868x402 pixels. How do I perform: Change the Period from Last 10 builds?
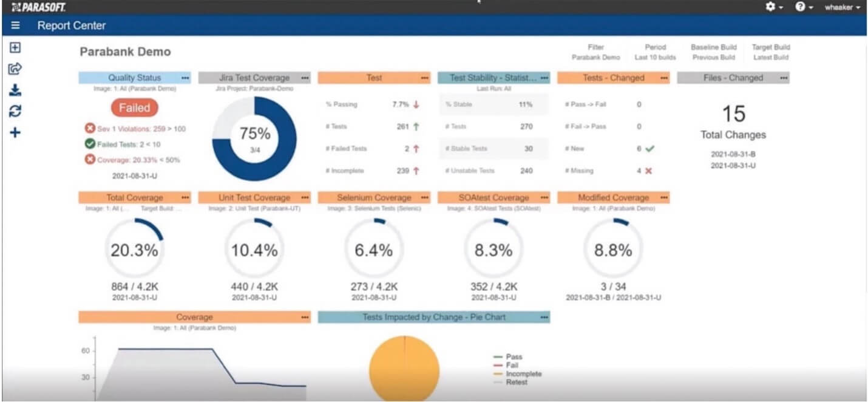coord(654,56)
